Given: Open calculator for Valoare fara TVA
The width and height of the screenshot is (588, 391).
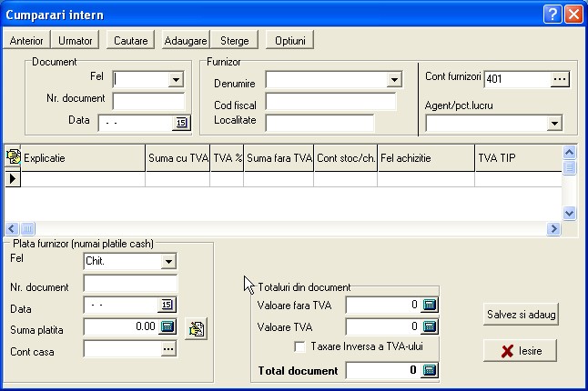Looking at the screenshot, I should point(431,305).
